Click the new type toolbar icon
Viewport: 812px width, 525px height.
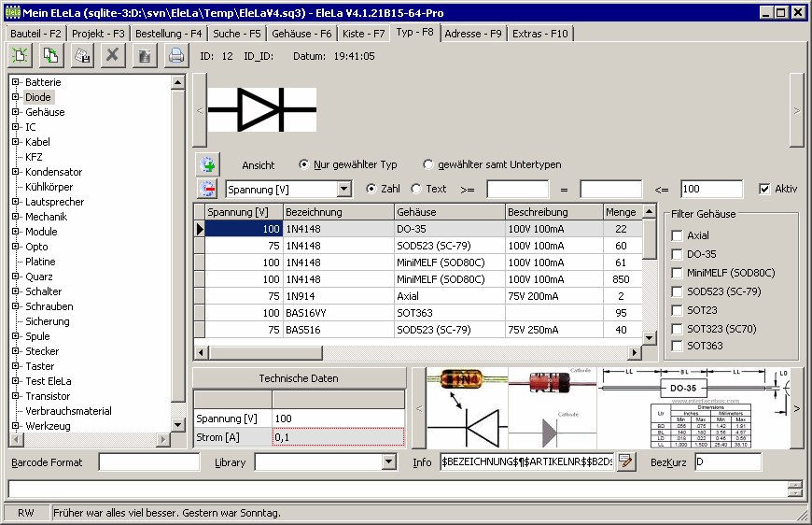pos(20,56)
